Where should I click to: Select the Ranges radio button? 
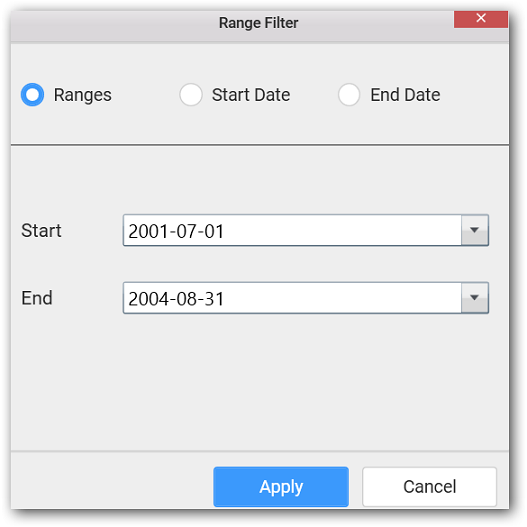tap(32, 94)
